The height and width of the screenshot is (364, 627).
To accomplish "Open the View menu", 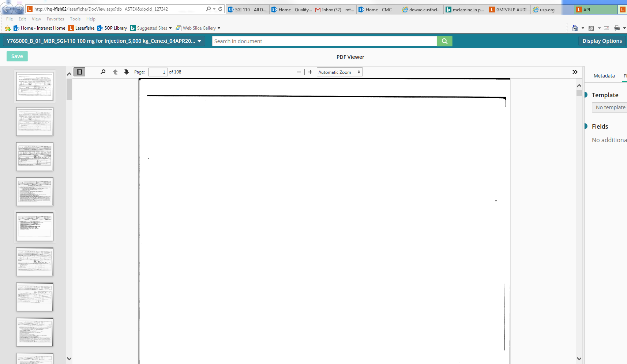I will coord(36,19).
